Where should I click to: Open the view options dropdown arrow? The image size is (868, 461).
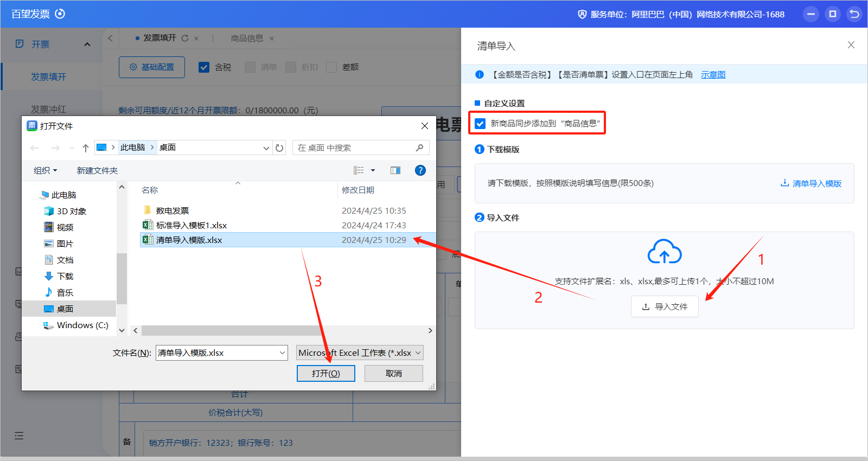[373, 170]
